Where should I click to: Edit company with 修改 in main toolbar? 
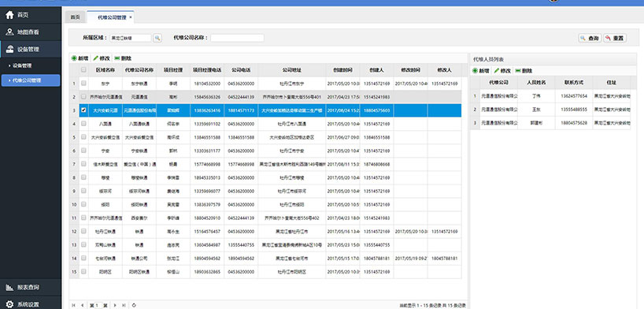pyautogui.click(x=102, y=58)
